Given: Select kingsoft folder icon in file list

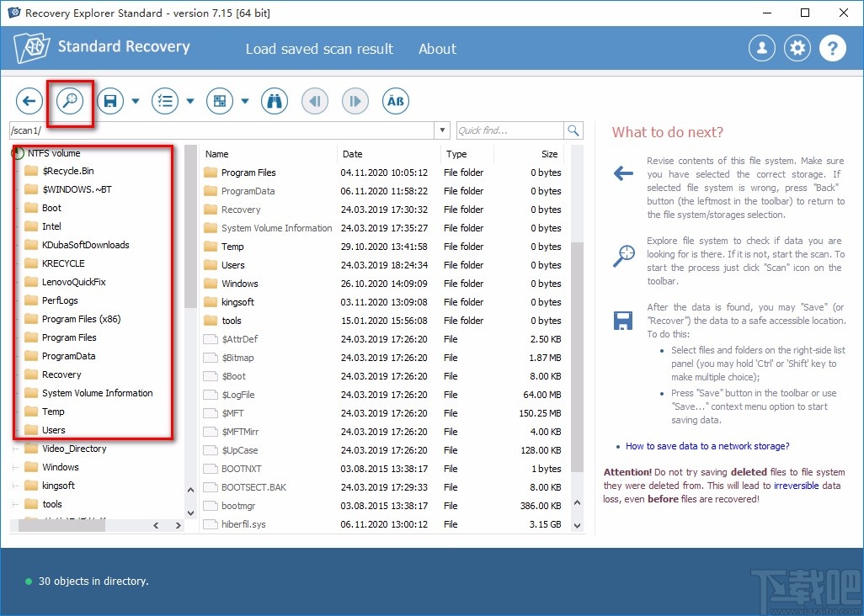Looking at the screenshot, I should [x=210, y=302].
